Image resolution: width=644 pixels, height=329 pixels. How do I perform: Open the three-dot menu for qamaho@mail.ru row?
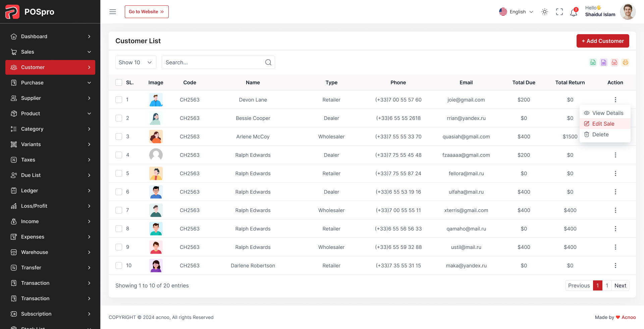[x=615, y=228]
